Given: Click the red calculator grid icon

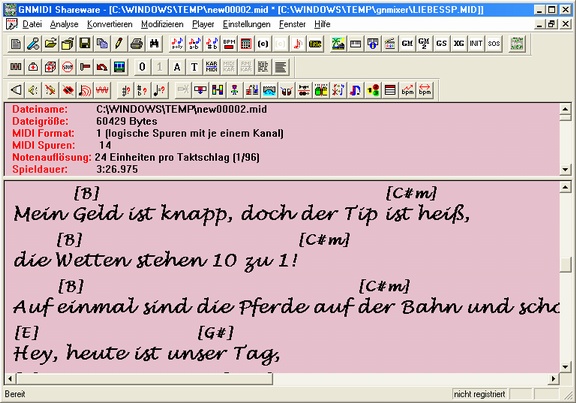Looking at the screenshot, I should tap(246, 44).
